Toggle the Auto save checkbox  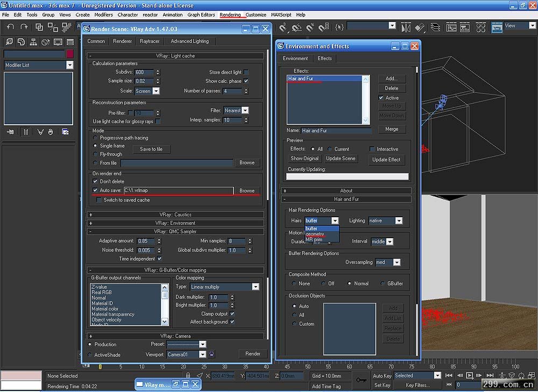(95, 190)
